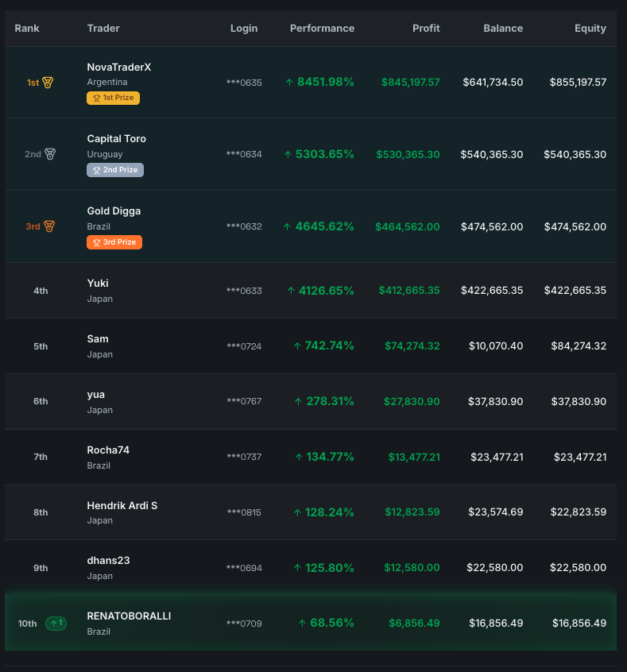
Task: Open trader Rocha74 profile
Action: [108, 450]
